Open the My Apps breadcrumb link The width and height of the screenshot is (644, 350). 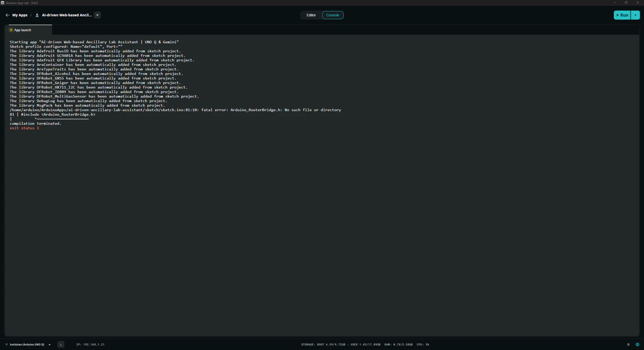[x=20, y=15]
